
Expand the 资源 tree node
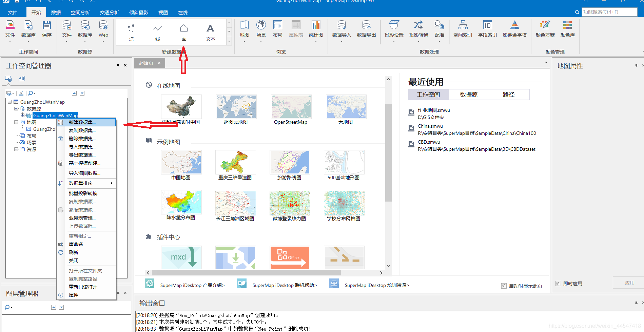click(16, 149)
